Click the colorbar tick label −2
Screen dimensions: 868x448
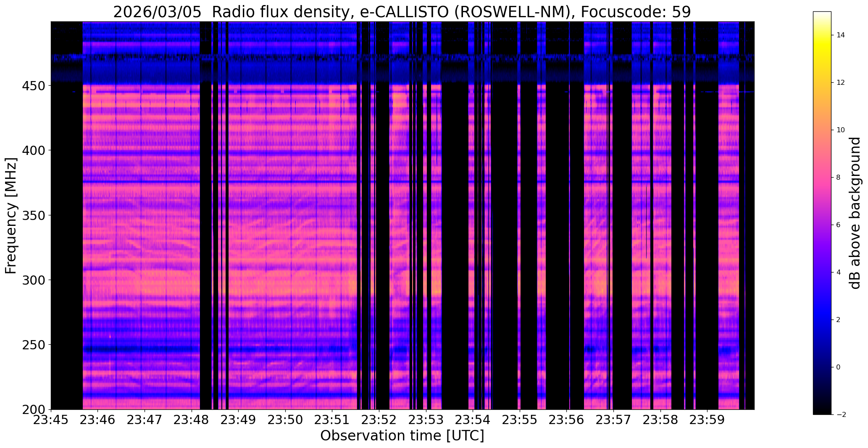[x=841, y=415]
